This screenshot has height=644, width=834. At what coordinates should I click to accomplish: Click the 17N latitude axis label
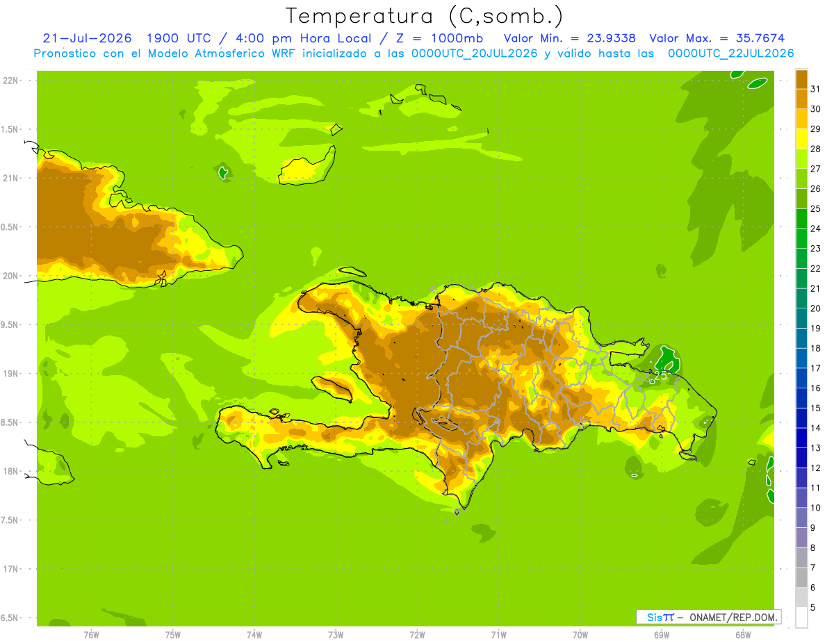(x=10, y=569)
